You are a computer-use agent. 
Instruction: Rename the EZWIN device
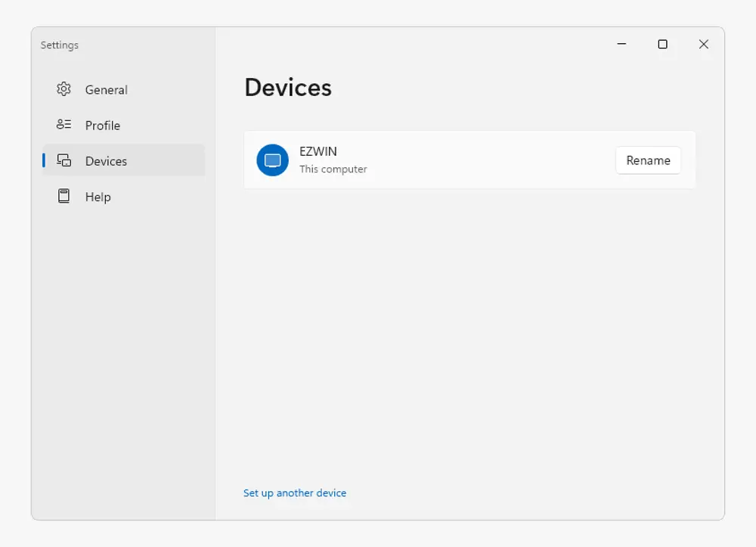648,160
